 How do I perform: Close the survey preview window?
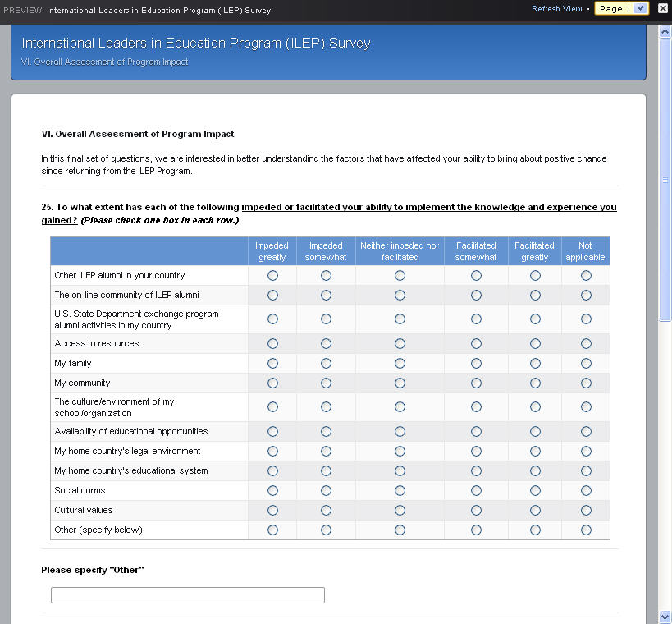663,8
